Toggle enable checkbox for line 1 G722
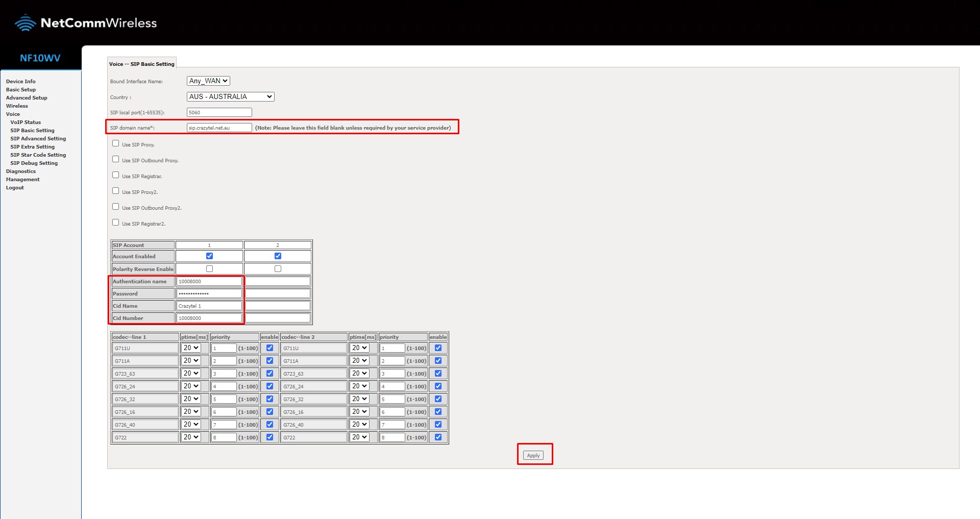Screen dimensions: 980x519 (269, 437)
